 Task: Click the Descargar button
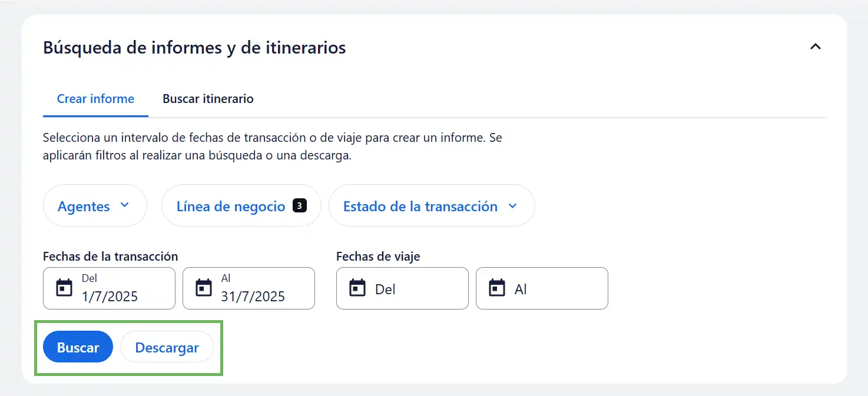[167, 348]
